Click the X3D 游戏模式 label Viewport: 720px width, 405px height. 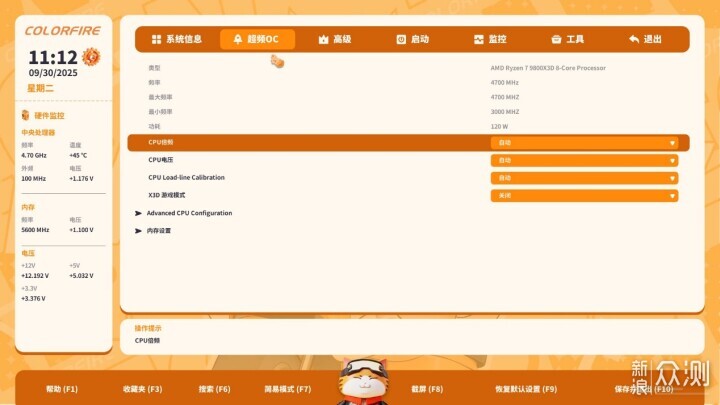[x=167, y=195]
